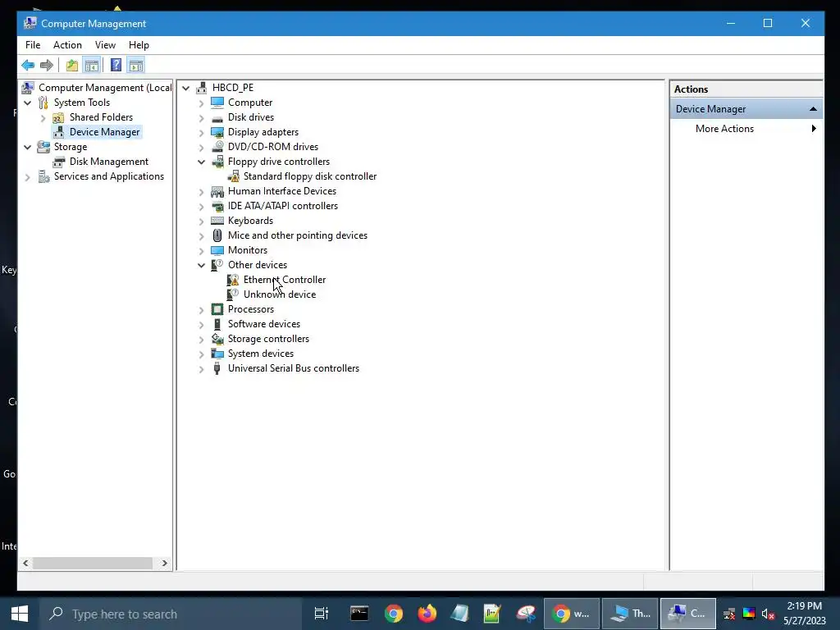Click the left pane horizontal scrollbar thumb

93,563
